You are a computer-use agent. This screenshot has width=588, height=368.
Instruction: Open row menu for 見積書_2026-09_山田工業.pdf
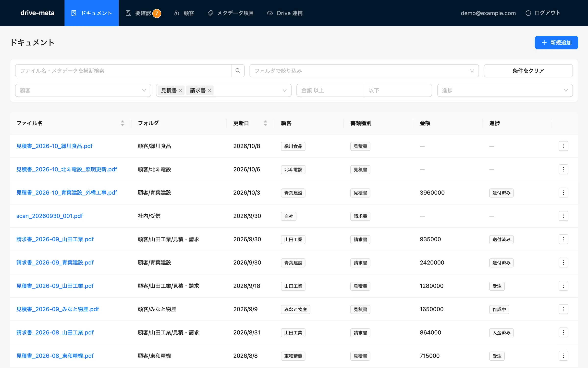[x=563, y=286]
